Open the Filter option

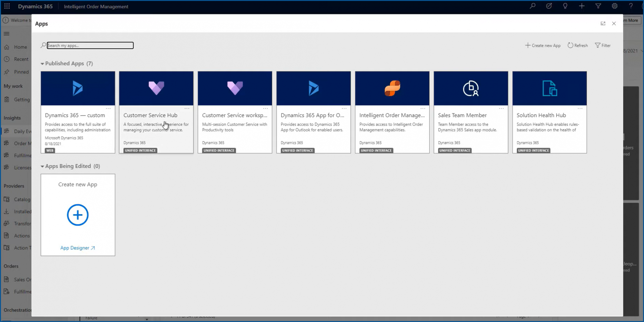(603, 45)
